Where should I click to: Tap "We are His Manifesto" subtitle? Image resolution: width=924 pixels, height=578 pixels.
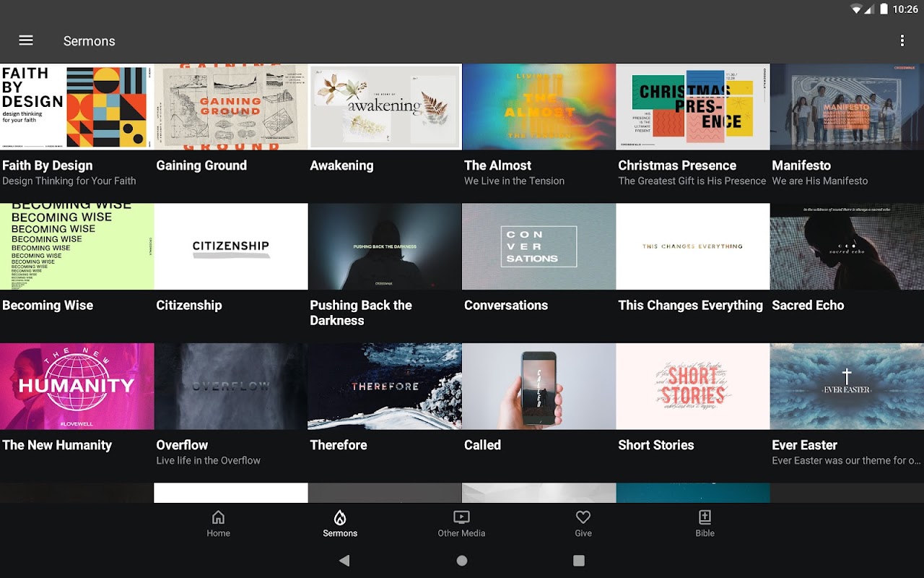820,181
